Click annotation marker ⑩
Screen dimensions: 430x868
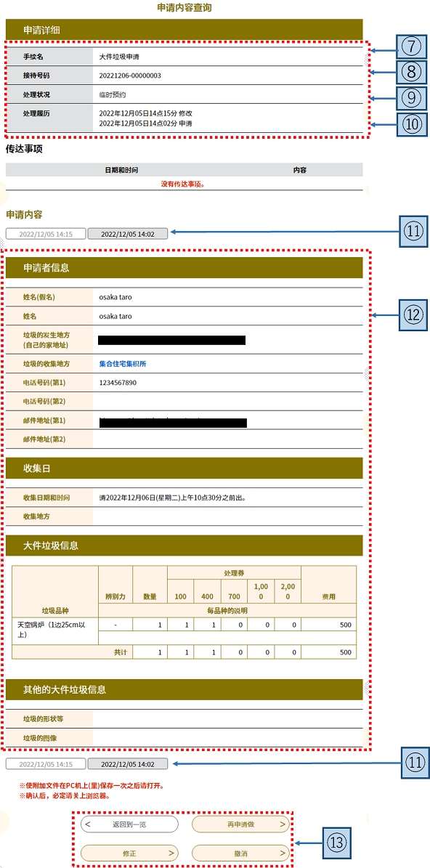(410, 123)
